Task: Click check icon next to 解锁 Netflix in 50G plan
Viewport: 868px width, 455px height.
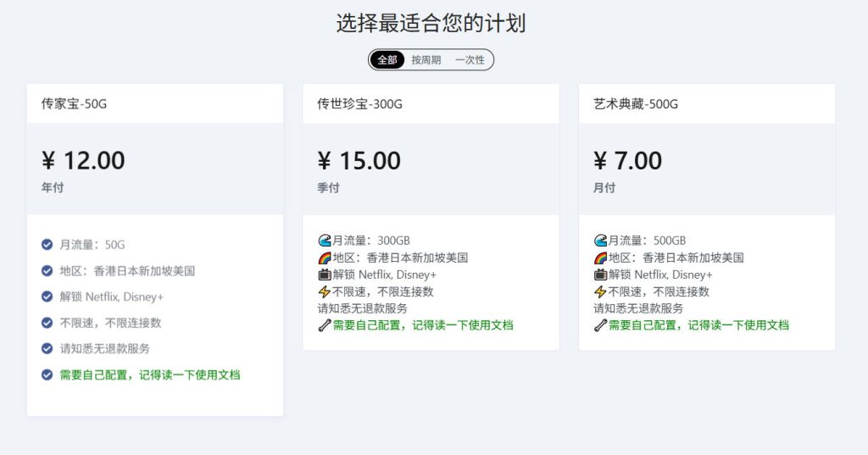Action: click(x=47, y=297)
